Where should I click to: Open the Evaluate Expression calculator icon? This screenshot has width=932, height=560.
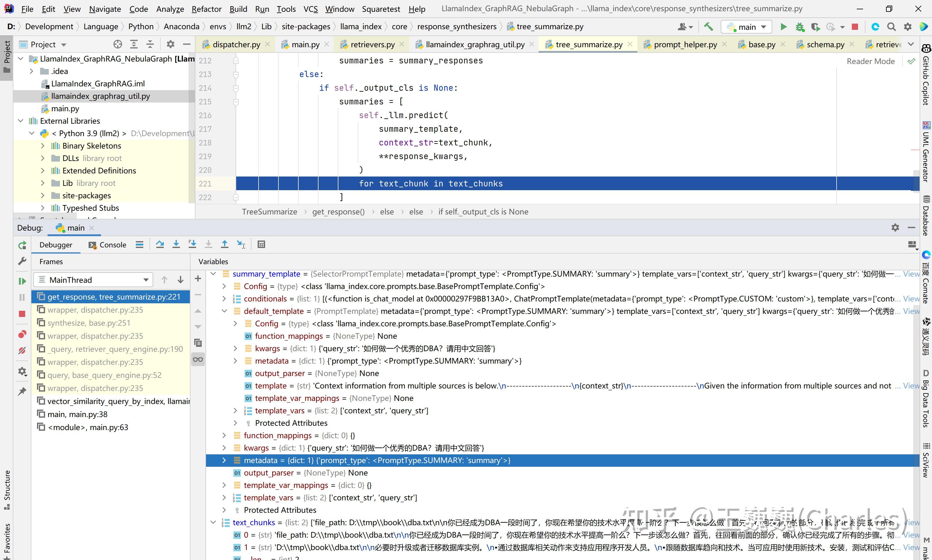coord(261,245)
